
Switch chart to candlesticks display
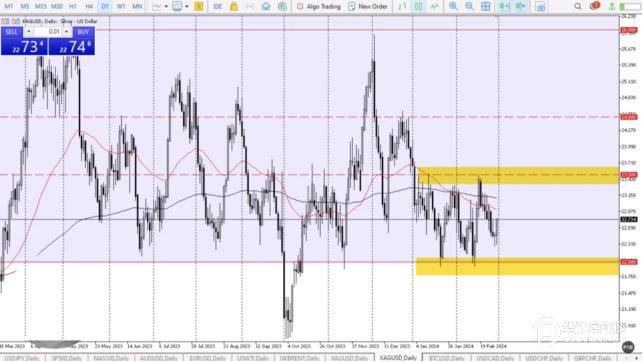point(418,6)
